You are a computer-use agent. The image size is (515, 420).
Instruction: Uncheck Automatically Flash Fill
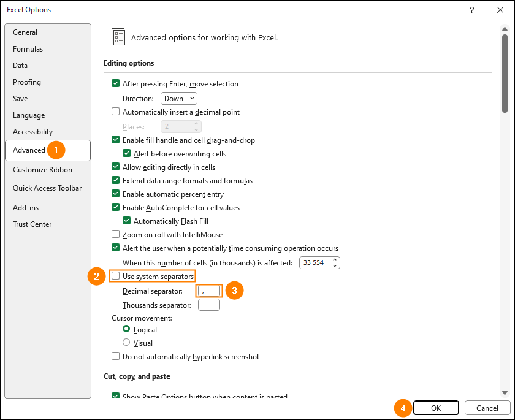[126, 220]
